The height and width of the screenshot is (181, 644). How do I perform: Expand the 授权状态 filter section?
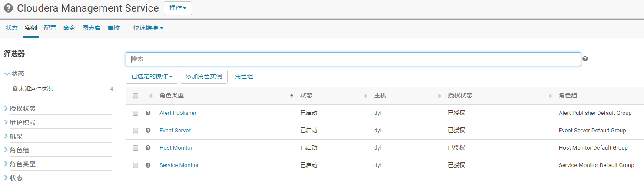[20, 108]
